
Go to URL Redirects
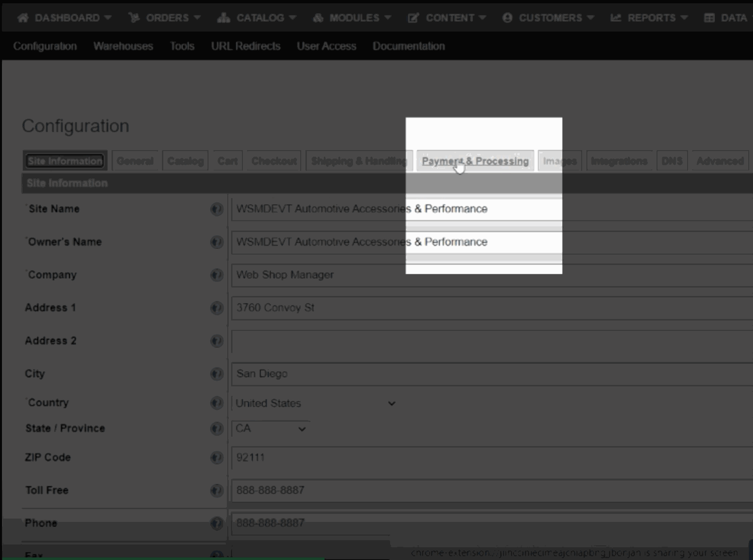click(246, 46)
